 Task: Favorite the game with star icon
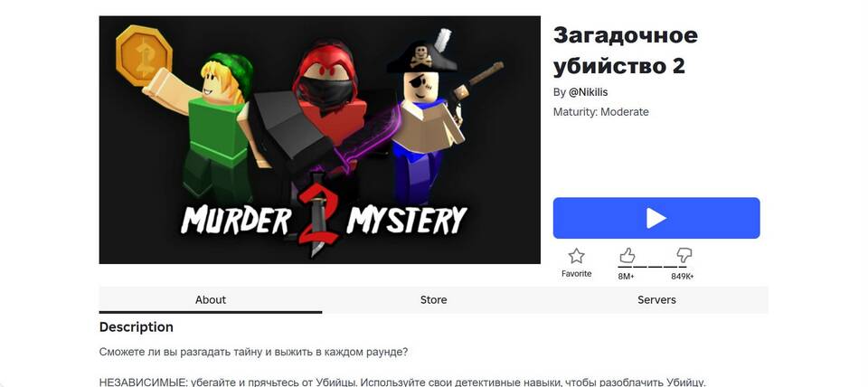[x=576, y=256]
